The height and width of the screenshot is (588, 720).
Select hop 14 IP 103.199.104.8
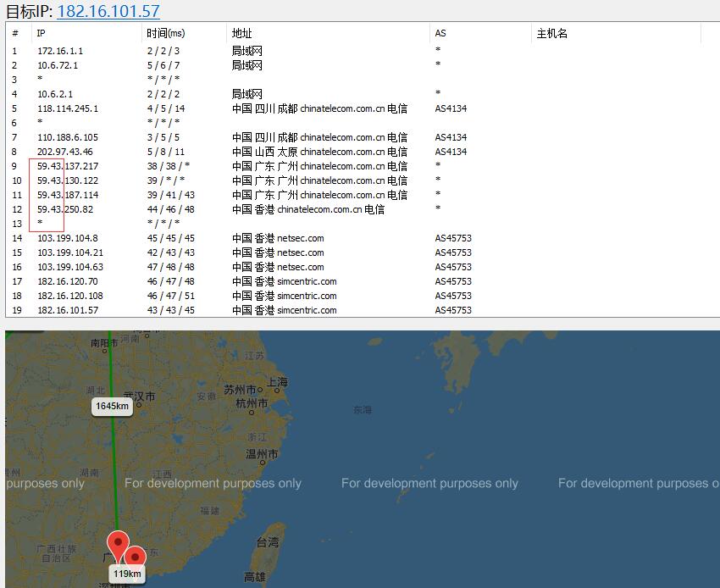tap(68, 238)
